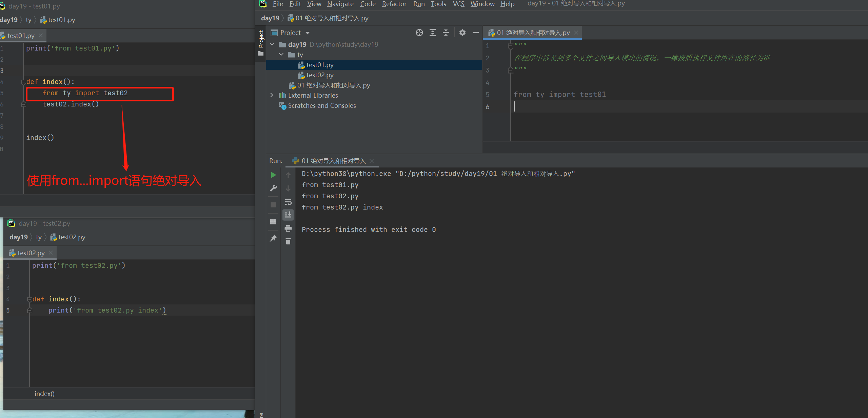
Task: Toggle pin tab in Run panel
Action: click(x=273, y=238)
